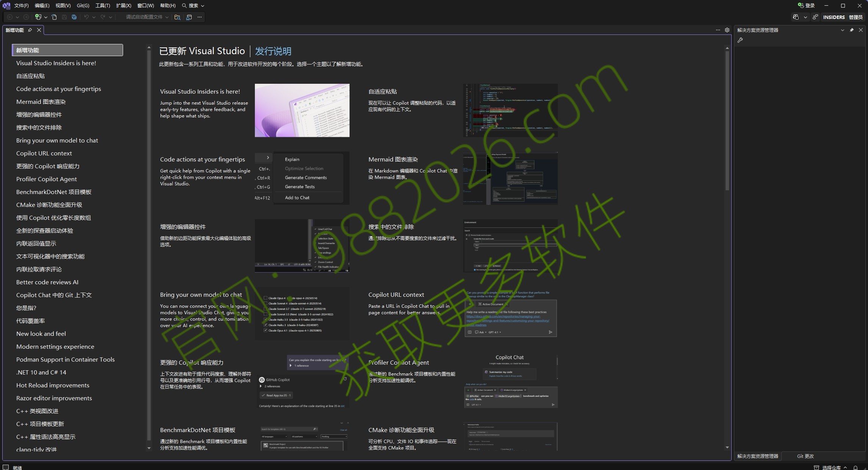Click the output window icon in status bar
The height and width of the screenshot is (470, 868).
click(6, 467)
